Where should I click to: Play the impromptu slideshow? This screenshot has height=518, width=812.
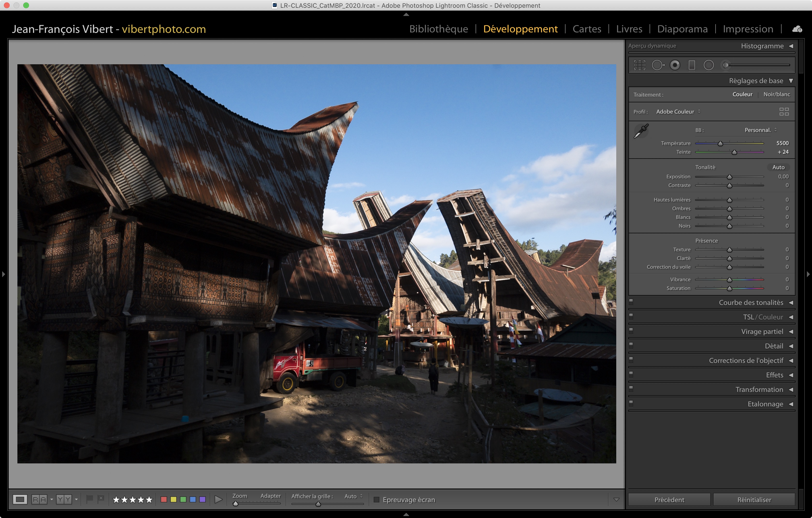pyautogui.click(x=218, y=499)
